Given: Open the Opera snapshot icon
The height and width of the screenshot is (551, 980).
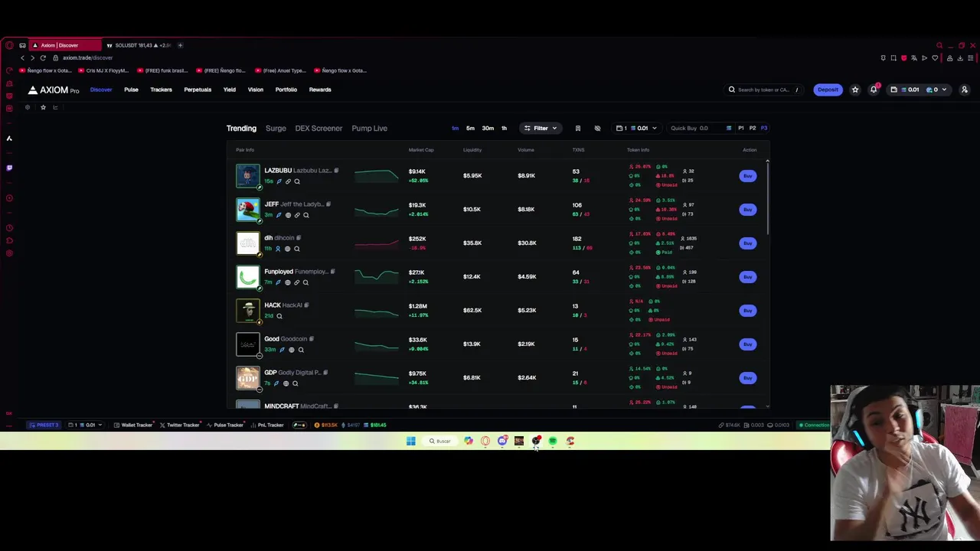Looking at the screenshot, I should point(893,58).
